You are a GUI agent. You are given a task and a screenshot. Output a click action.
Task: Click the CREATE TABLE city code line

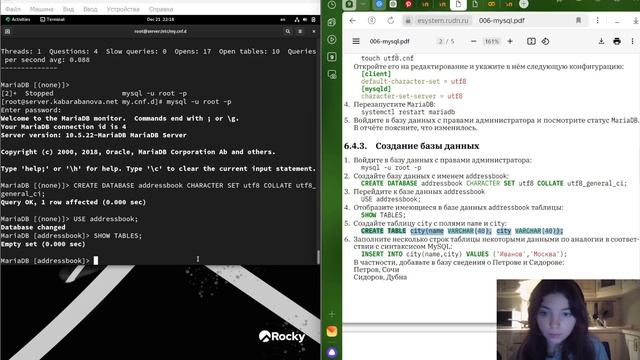462,231
